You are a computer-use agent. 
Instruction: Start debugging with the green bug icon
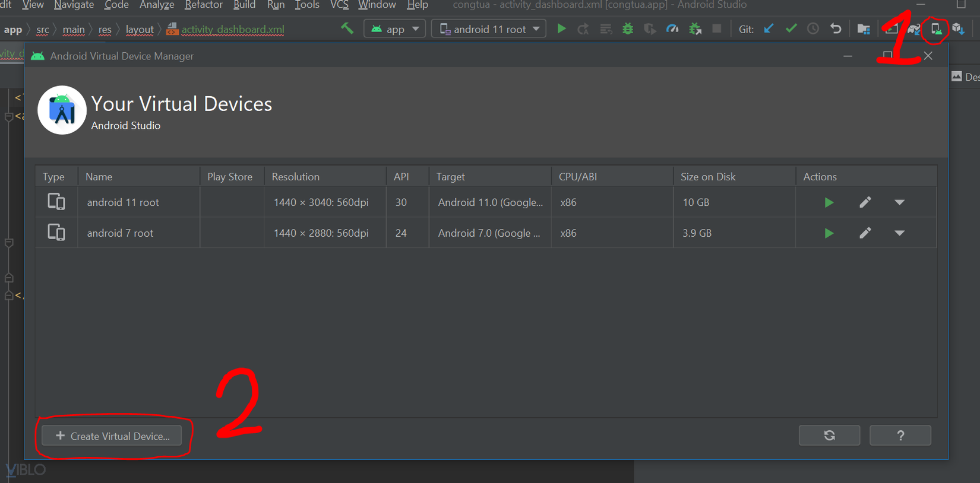628,28
